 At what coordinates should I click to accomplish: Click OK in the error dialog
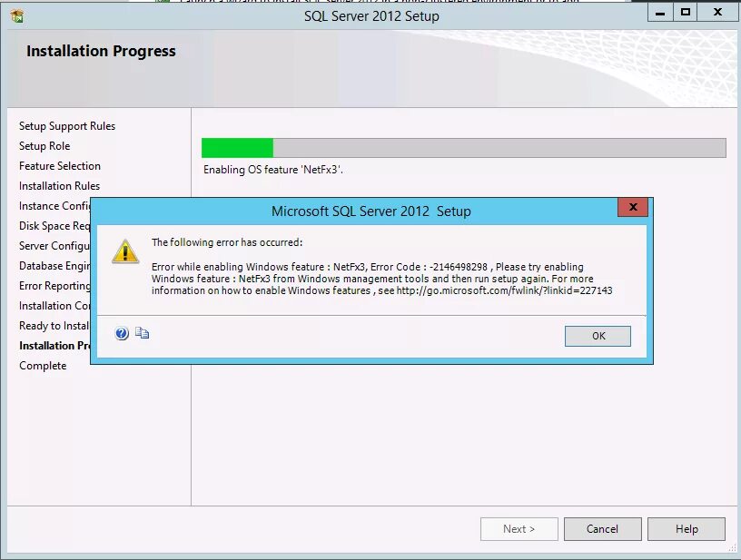(598, 336)
